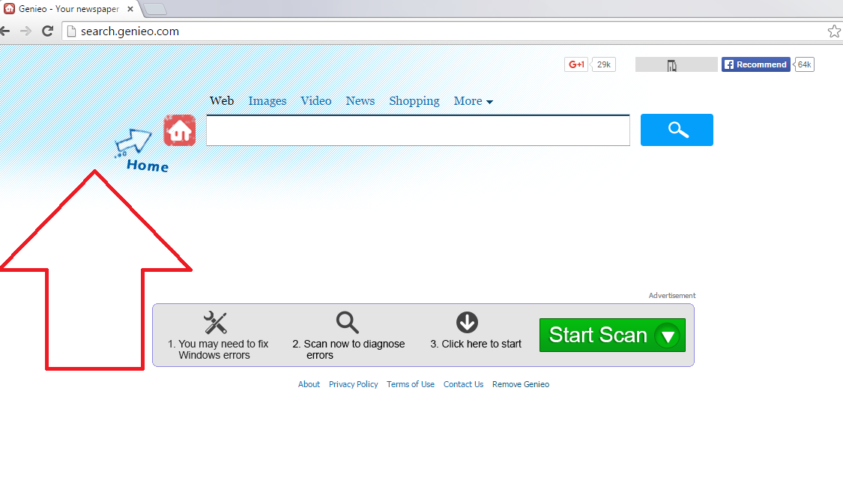Image resolution: width=843 pixels, height=504 pixels.
Task: Click 'Scan now to diagnose errors' text
Action: (x=348, y=349)
